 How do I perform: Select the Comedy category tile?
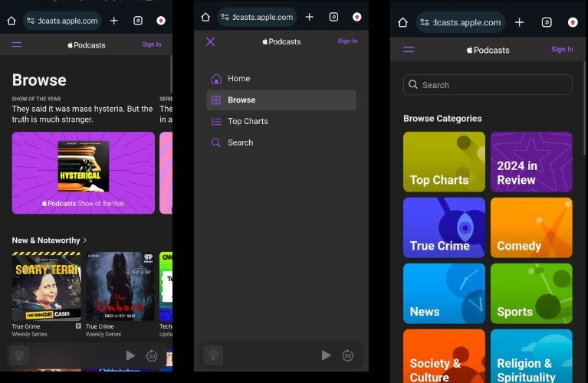point(531,228)
